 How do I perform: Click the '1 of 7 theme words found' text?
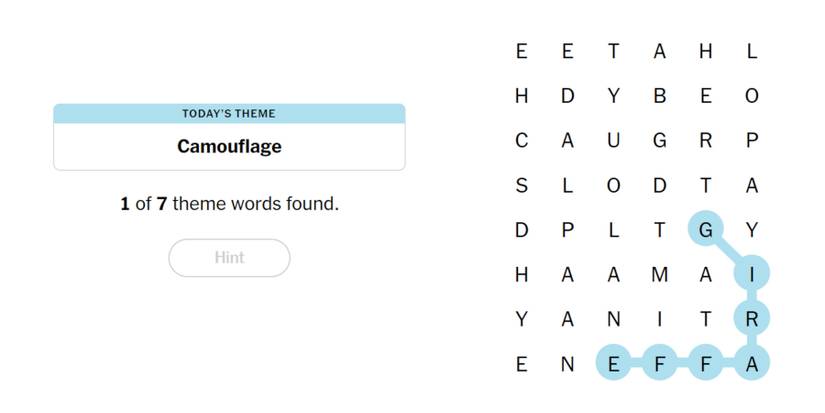coord(229,204)
